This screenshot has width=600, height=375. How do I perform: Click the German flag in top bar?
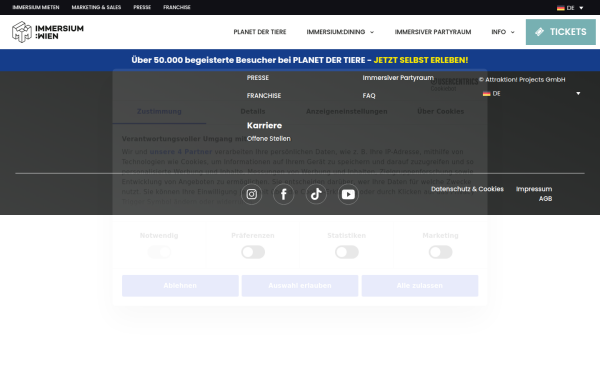pos(561,8)
